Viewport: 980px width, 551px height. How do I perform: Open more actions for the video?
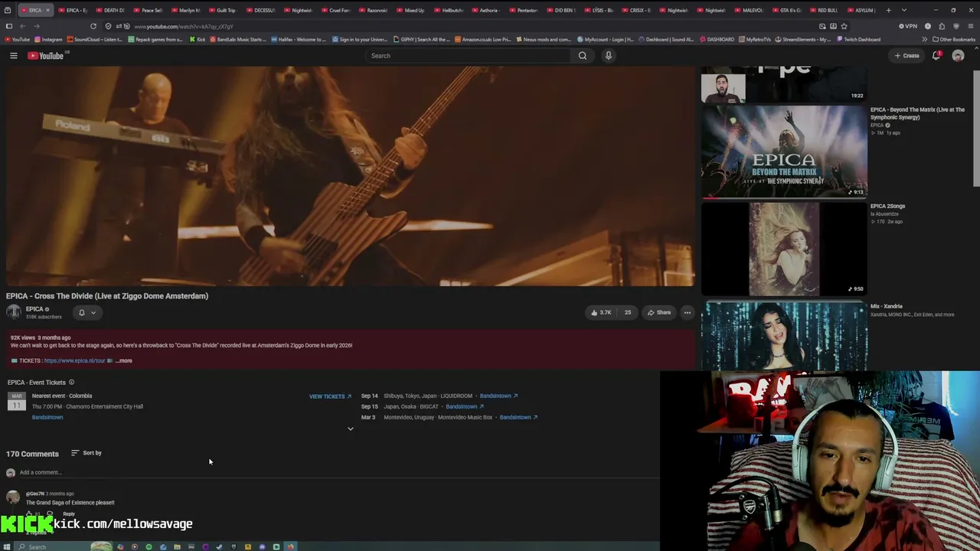688,312
